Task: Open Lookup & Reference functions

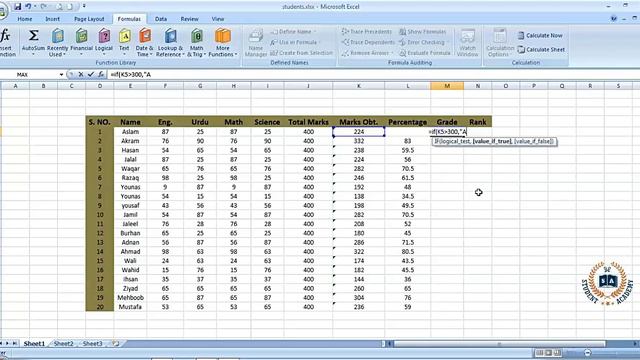Action: pyautogui.click(x=170, y=42)
